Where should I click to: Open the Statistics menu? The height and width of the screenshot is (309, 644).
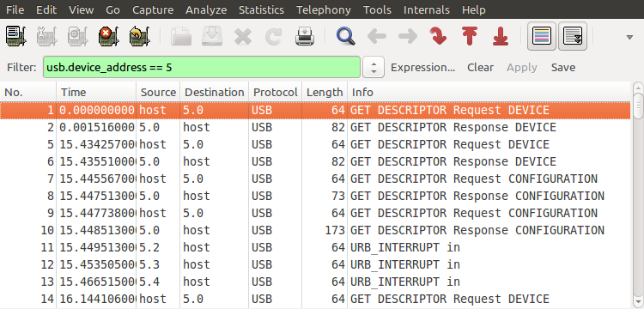(261, 9)
